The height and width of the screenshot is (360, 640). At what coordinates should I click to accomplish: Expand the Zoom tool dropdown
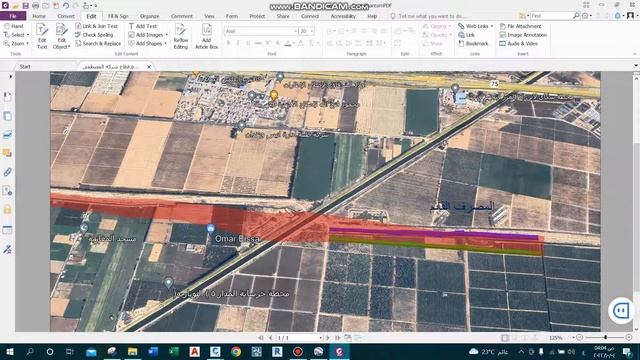(27, 44)
